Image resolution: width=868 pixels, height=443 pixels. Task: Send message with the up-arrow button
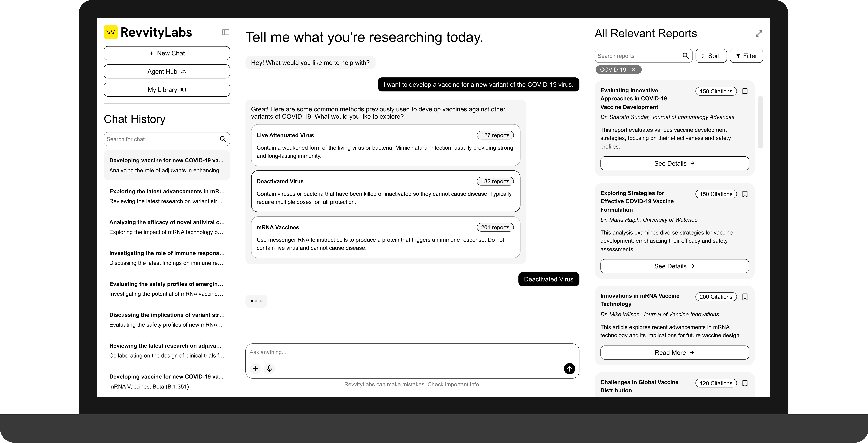tap(570, 369)
